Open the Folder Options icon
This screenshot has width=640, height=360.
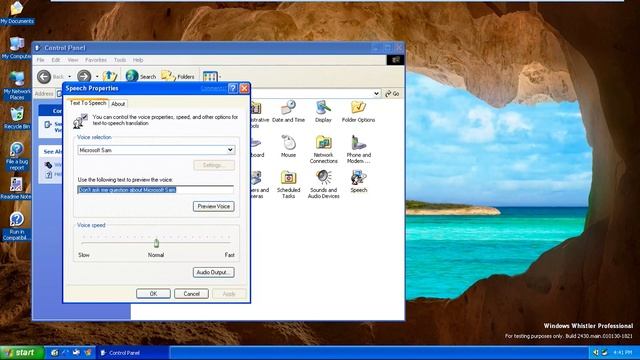(x=358, y=111)
